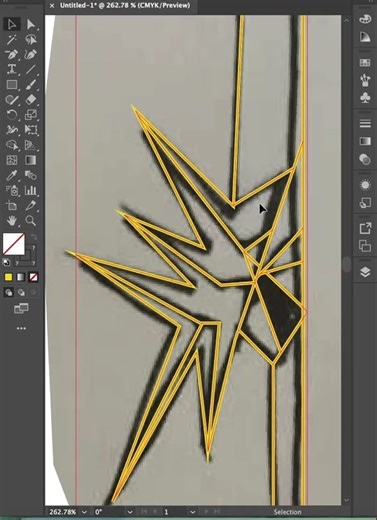Enable Draw Normal mode
Screen dimensions: 377x520
pos(8,292)
